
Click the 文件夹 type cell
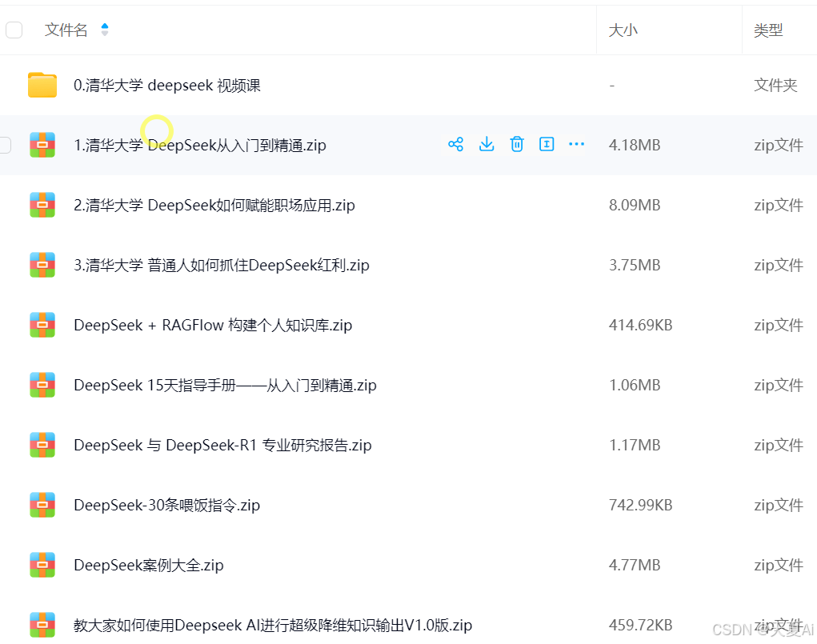tap(776, 85)
